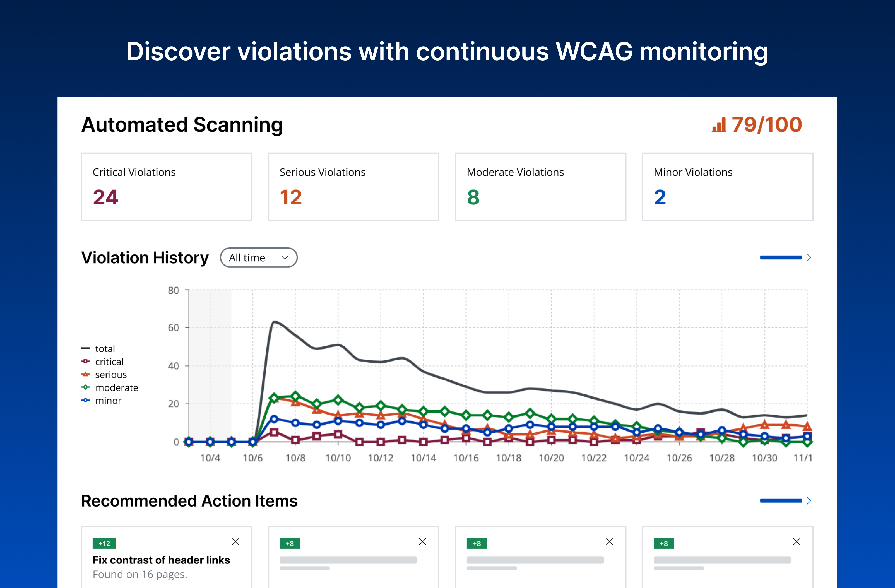Click the +8 badge on second action card
Viewport: 895px width, 588px height.
point(289,544)
